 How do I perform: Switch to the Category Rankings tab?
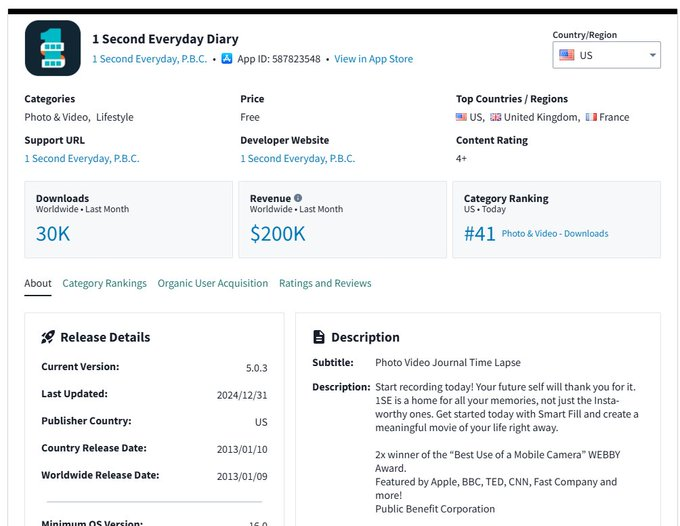click(x=104, y=283)
